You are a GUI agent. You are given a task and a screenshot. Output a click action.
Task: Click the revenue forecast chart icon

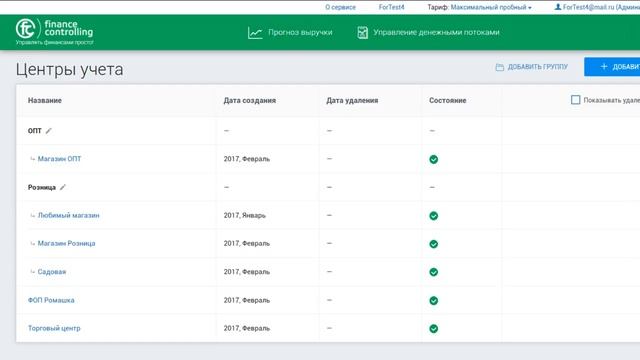tap(255, 33)
